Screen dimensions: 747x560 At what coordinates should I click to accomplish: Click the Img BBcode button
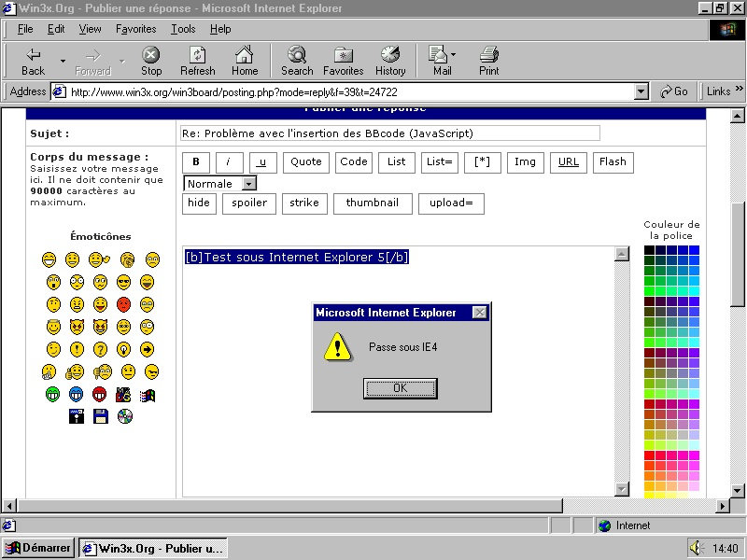pyautogui.click(x=525, y=162)
